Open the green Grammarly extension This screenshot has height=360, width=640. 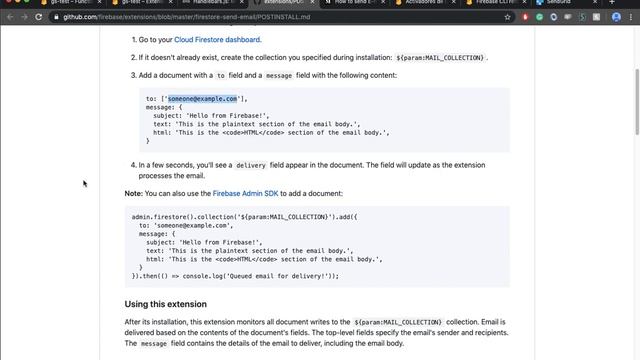coord(540,17)
